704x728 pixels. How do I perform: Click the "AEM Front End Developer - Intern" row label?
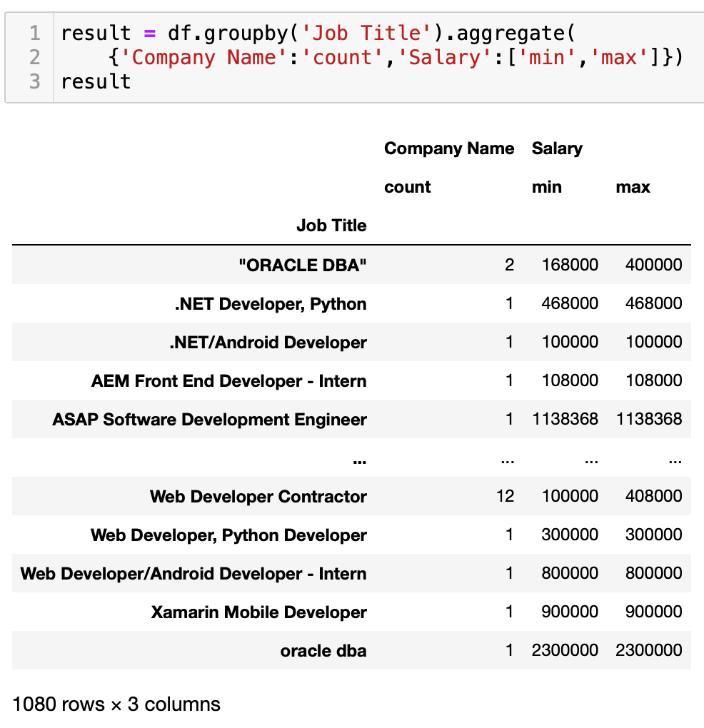point(228,381)
